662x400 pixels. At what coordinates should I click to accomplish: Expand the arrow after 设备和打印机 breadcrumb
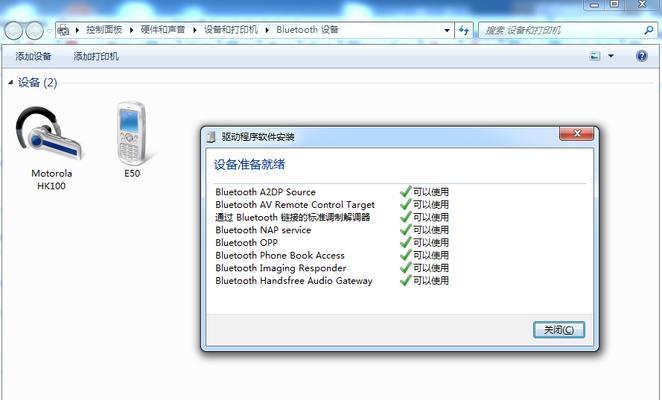[267, 30]
